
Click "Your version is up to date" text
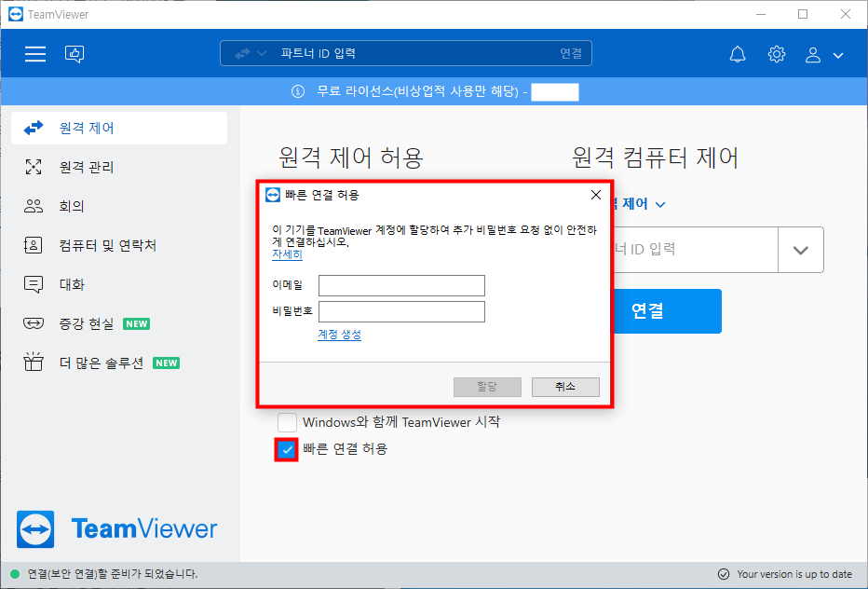click(794, 574)
